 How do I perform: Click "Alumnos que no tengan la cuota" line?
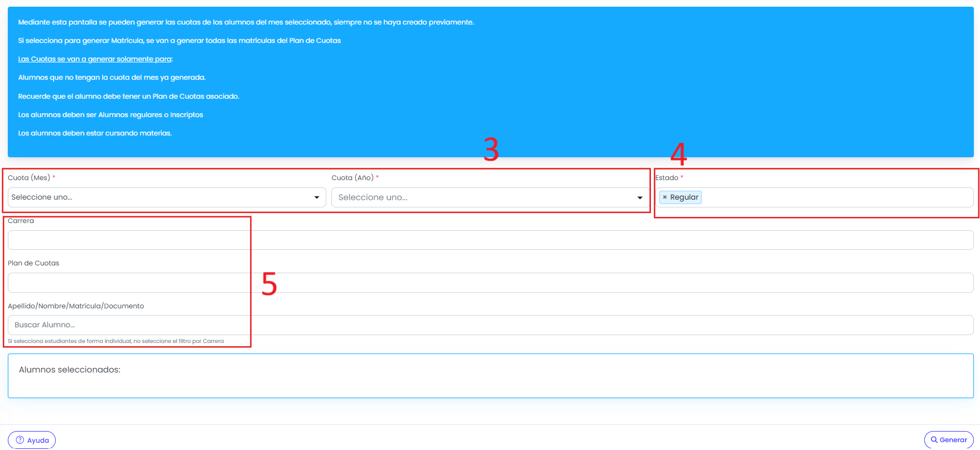click(112, 78)
